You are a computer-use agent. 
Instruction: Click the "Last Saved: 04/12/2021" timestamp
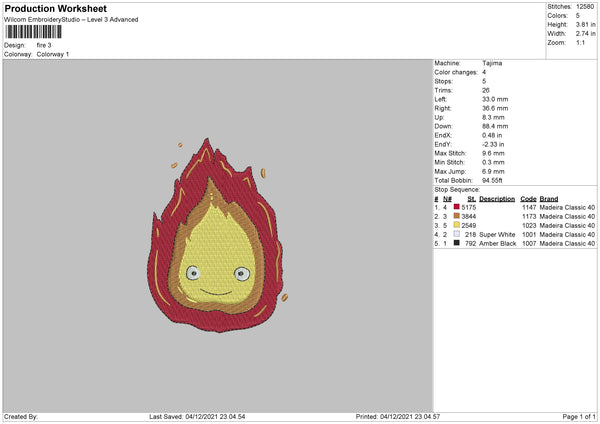[197, 416]
